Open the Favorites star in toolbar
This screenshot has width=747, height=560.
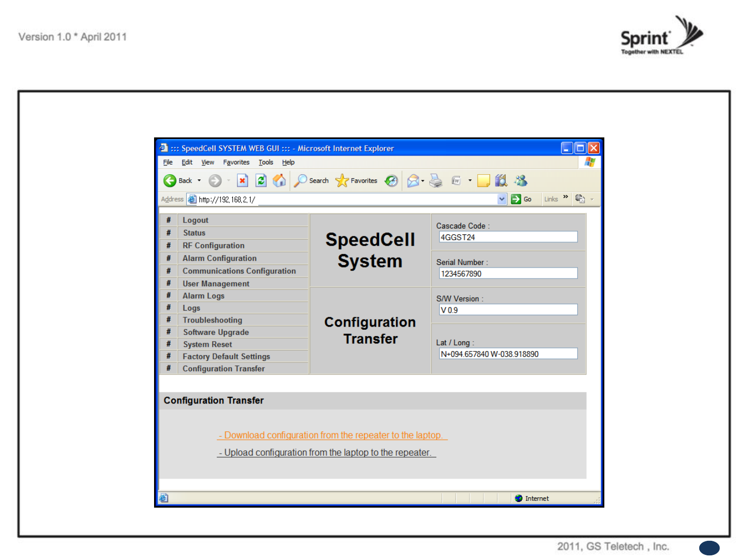coord(342,180)
